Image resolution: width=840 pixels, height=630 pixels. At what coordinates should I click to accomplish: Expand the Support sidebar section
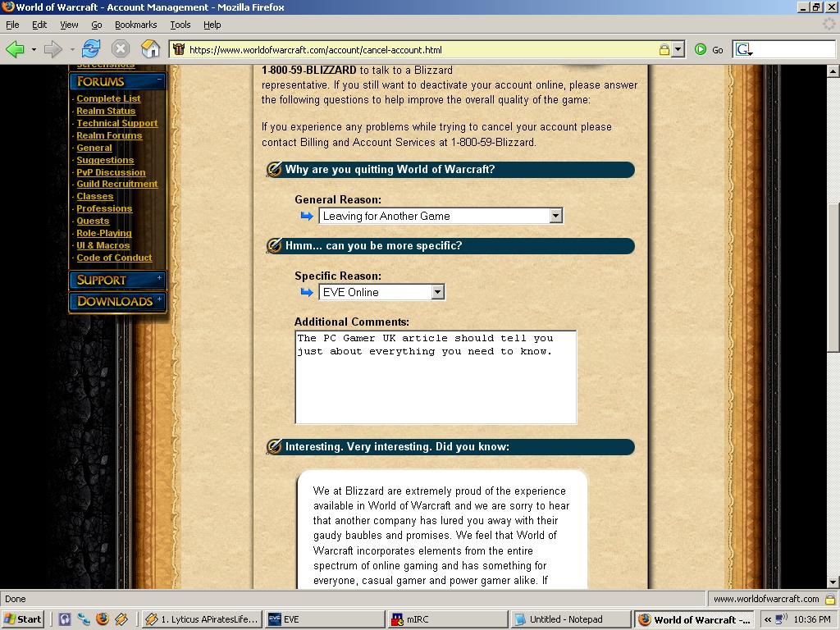(x=159, y=278)
